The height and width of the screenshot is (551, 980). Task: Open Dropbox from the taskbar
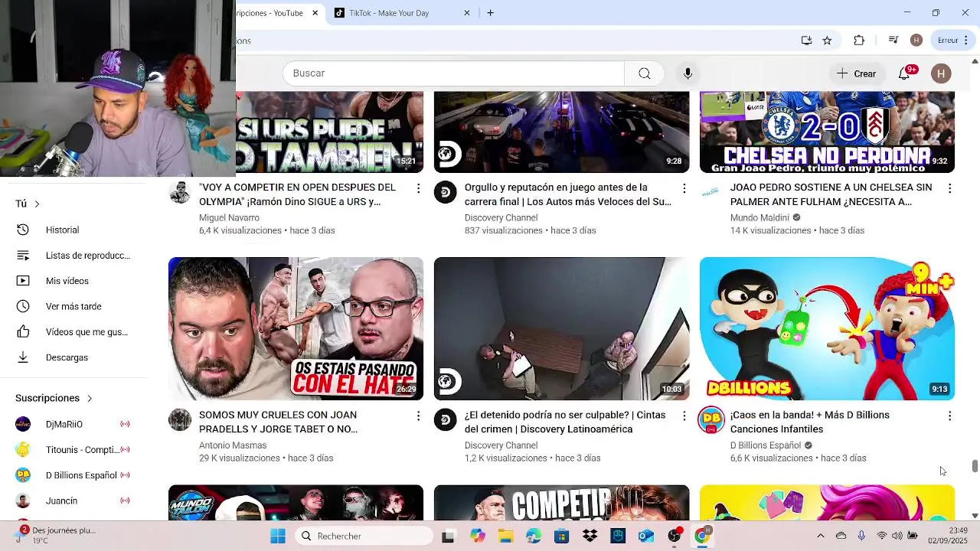pos(590,536)
